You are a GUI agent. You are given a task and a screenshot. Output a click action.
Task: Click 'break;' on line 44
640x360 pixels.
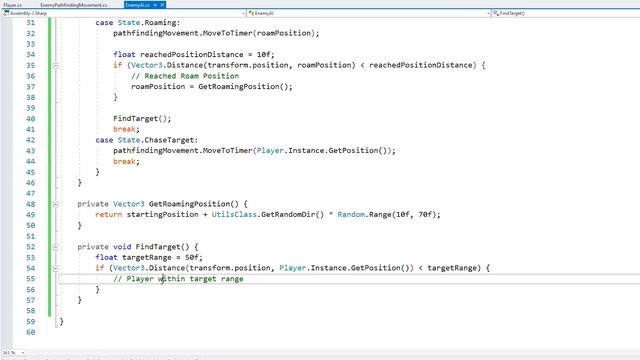[x=127, y=162]
